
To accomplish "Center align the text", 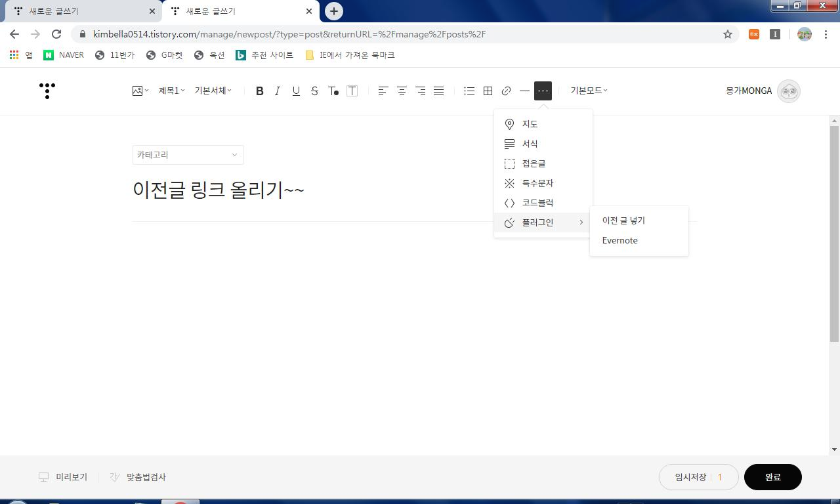I will pos(402,91).
